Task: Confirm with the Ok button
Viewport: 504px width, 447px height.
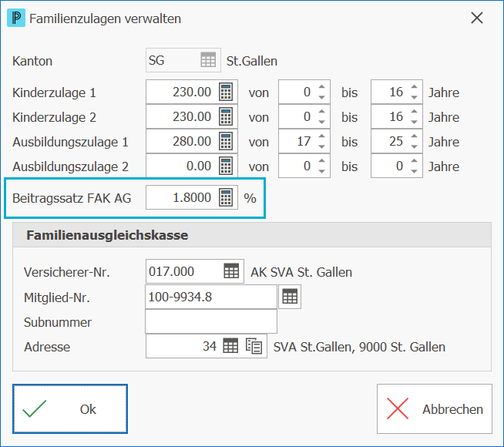Action: click(70, 408)
